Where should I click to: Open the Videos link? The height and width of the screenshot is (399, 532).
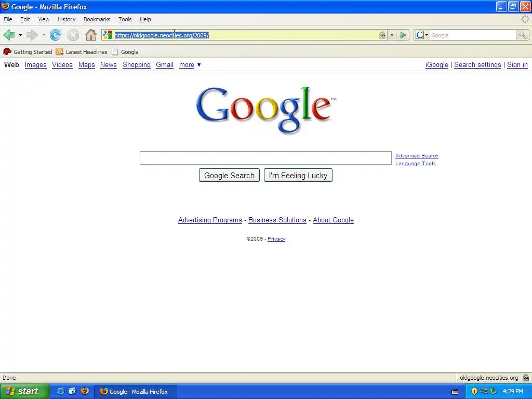click(x=62, y=65)
